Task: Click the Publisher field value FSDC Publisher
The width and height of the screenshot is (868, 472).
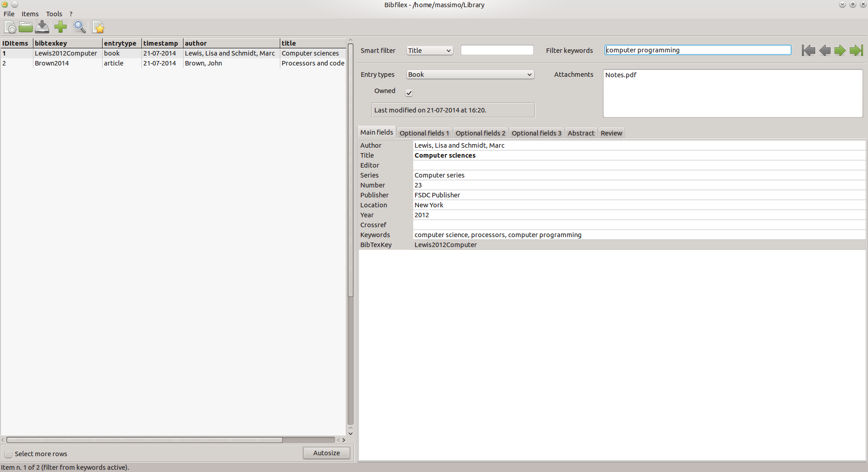Action: pyautogui.click(x=639, y=195)
